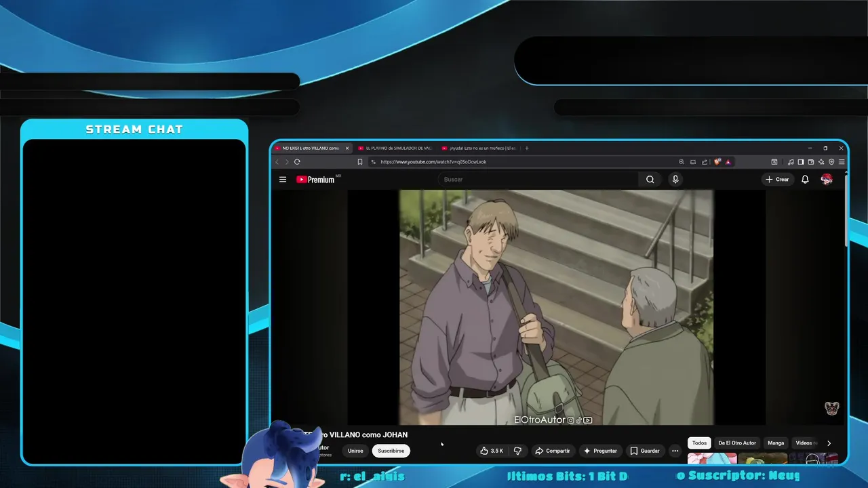Close the 'NO EXISTE otro VILLANO' tab
Screen dimensions: 868x488
tap(347, 148)
